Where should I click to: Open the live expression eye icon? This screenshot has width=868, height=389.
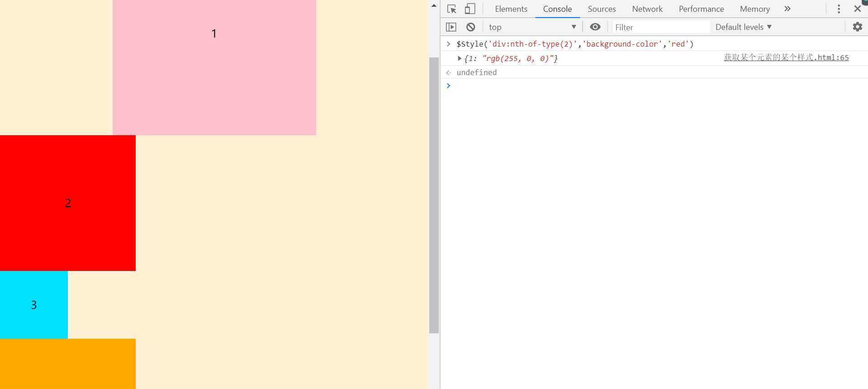[x=595, y=27]
